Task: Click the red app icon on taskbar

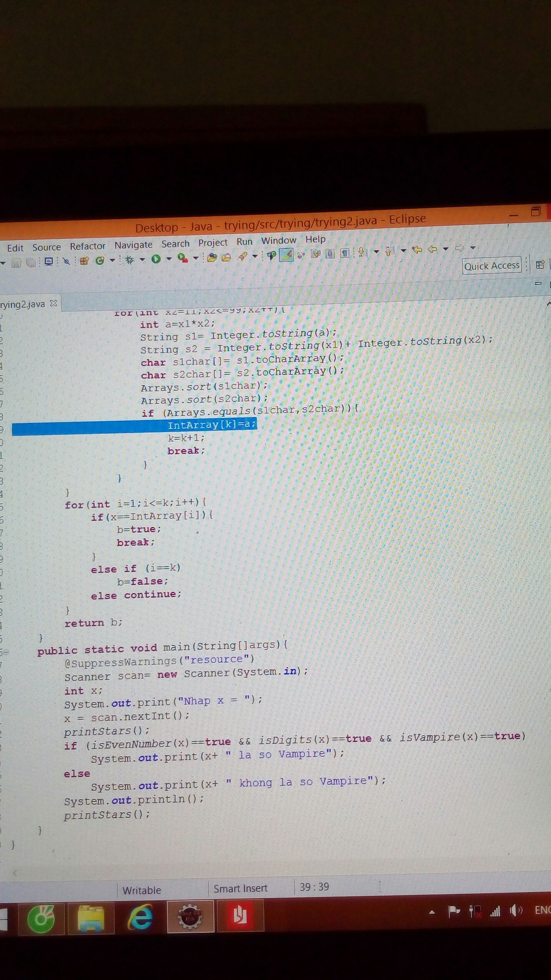Action: pos(240,915)
